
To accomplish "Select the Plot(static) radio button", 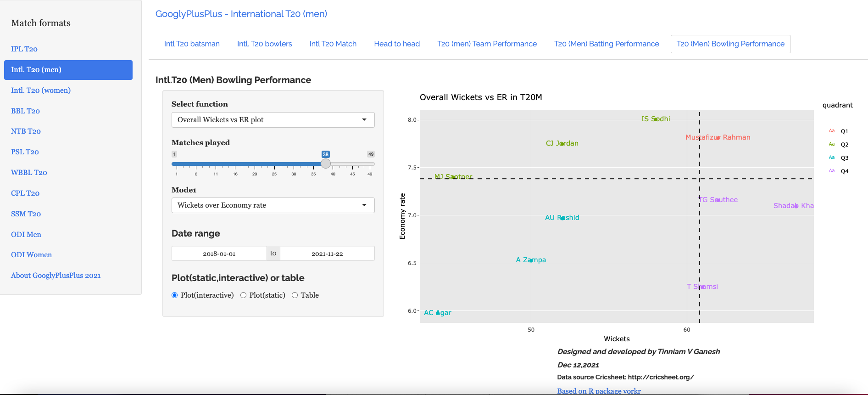I will tap(244, 295).
